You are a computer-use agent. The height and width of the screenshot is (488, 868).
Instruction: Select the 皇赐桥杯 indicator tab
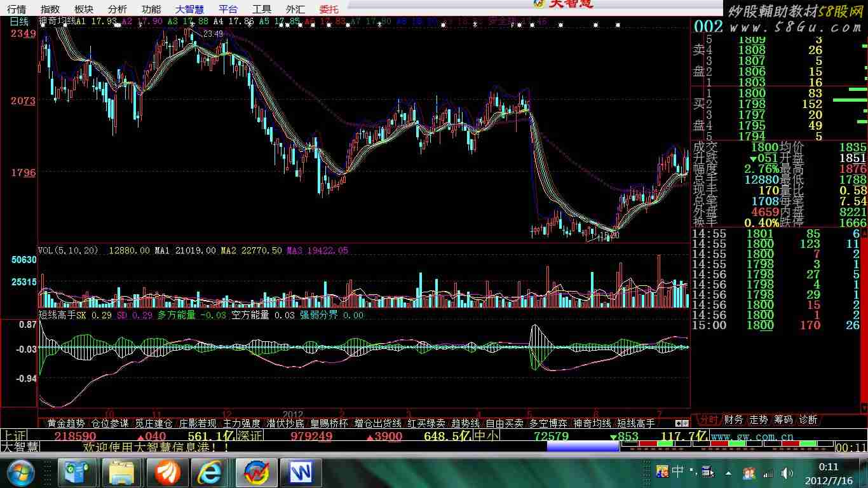tap(329, 423)
